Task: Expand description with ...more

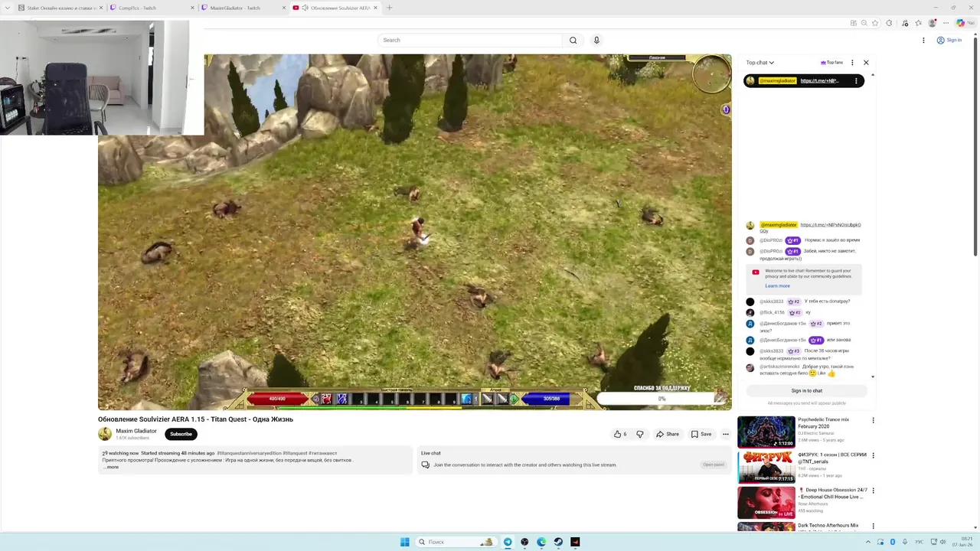Action: coord(110,467)
